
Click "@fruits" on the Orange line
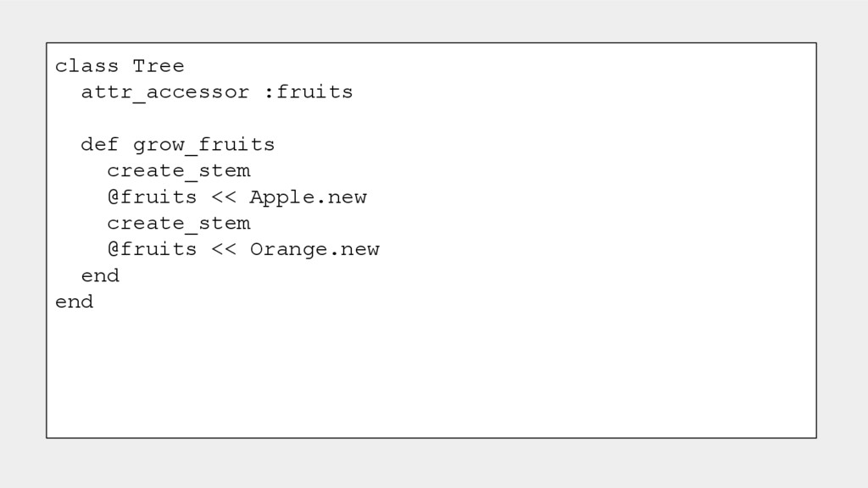point(152,250)
